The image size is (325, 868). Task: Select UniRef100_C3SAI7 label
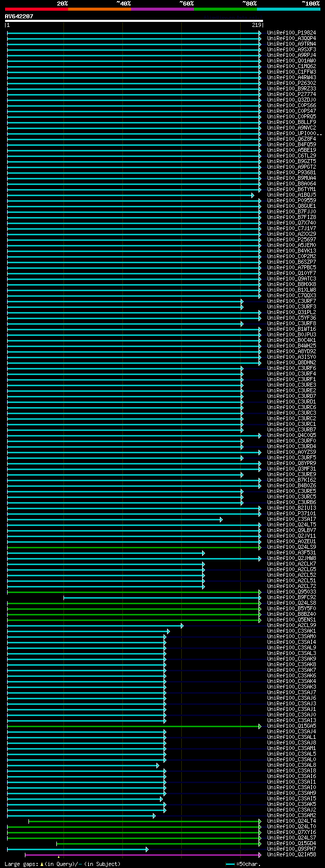(x=291, y=519)
